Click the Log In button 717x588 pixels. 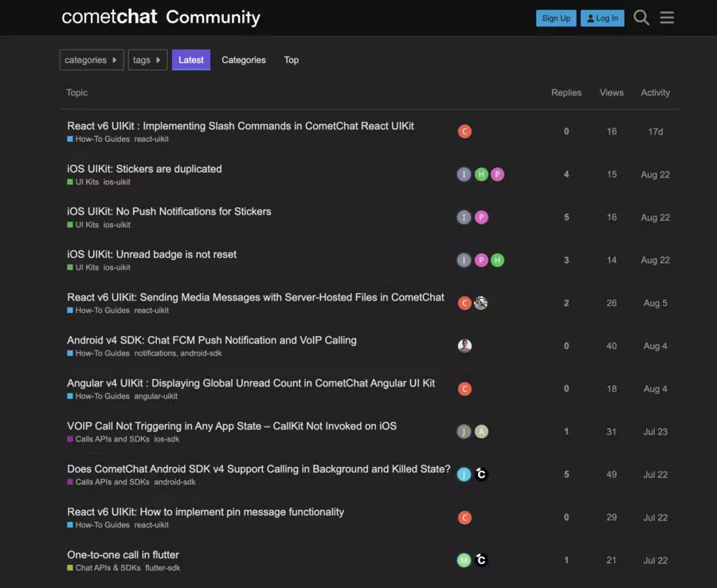pos(601,17)
